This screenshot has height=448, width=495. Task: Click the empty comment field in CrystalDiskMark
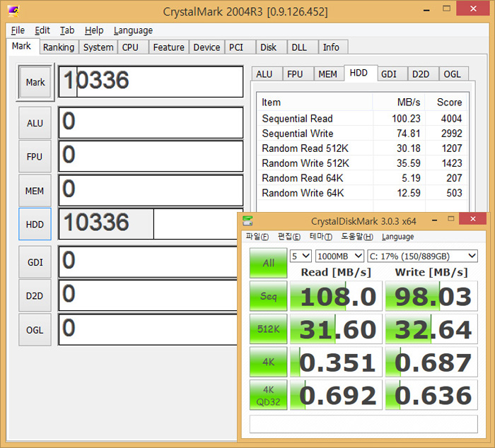363,424
